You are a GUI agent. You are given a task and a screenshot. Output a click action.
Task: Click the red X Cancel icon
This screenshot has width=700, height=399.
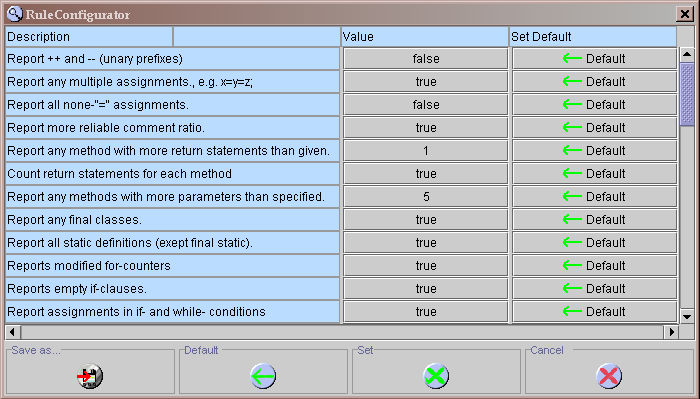[609, 376]
